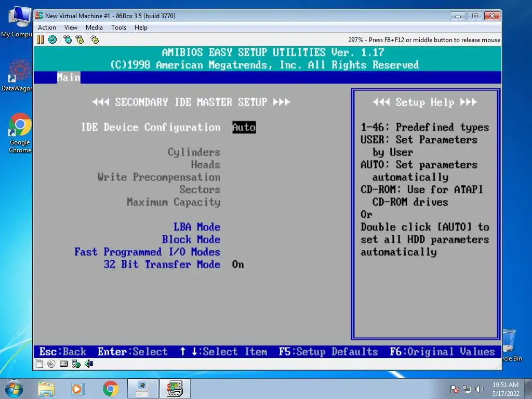The width and height of the screenshot is (532, 399).
Task: Open the My Computer desktop icon
Action: [17, 22]
